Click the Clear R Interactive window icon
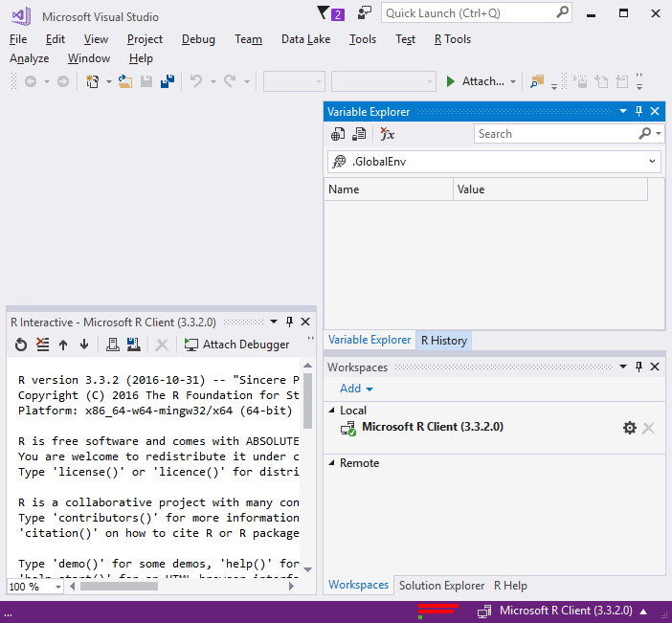This screenshot has height=623, width=672. [x=42, y=345]
